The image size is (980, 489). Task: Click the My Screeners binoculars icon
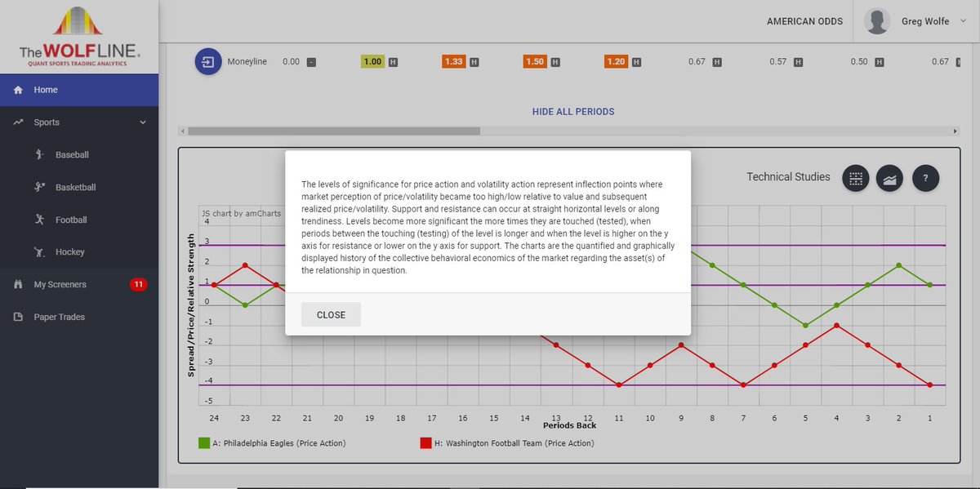(x=17, y=285)
